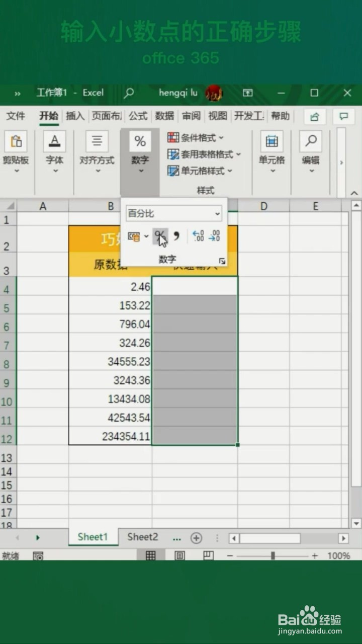Switch to the 开发工具 tab
The width and height of the screenshot is (362, 644).
(249, 116)
